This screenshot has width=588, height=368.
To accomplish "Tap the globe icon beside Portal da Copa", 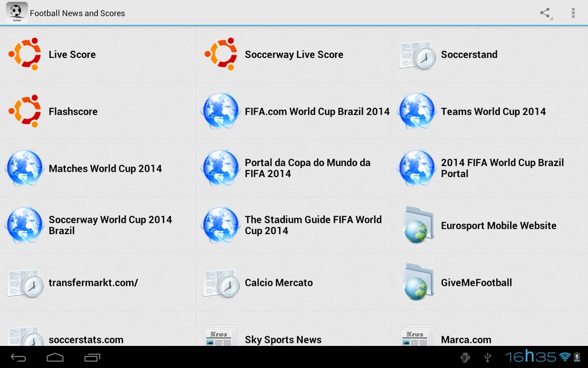I will pyautogui.click(x=221, y=168).
